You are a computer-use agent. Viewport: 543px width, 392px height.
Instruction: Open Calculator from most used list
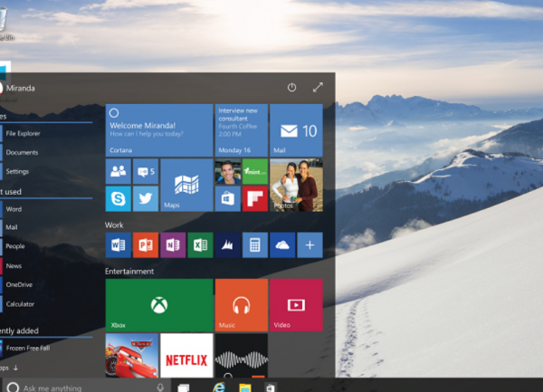point(19,304)
